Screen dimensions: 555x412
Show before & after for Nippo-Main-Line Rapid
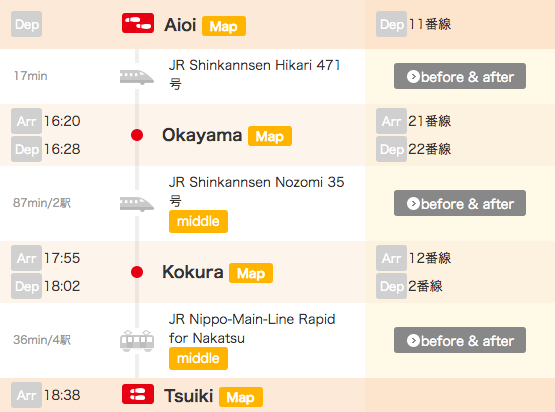[460, 340]
